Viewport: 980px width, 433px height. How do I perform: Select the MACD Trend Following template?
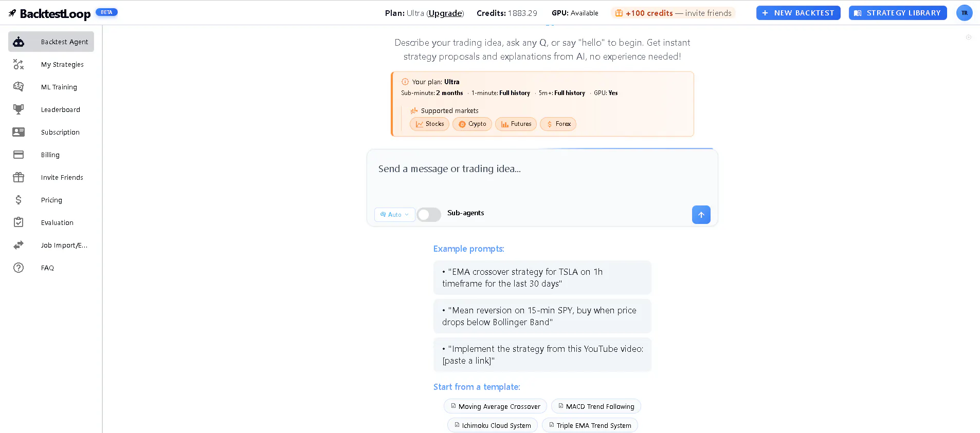tap(596, 406)
